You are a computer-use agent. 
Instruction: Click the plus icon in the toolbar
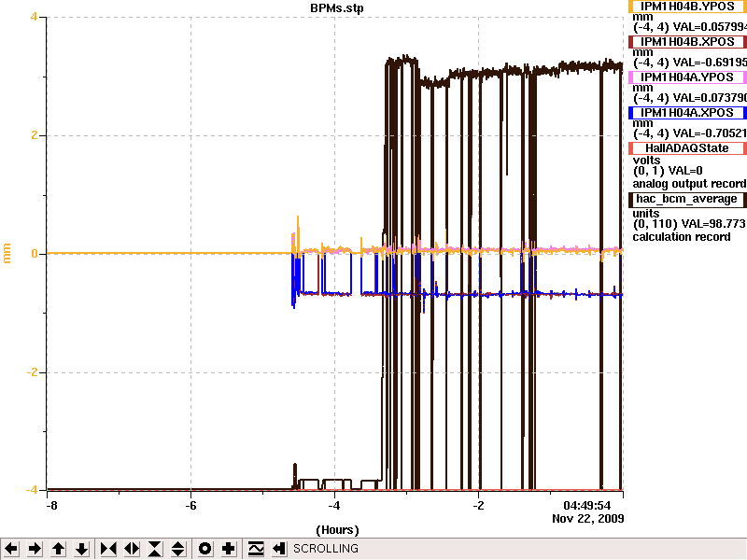point(228,549)
